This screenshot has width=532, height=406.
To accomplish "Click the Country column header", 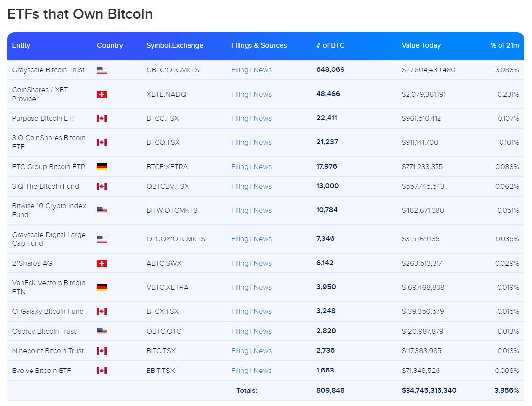I will pos(110,45).
